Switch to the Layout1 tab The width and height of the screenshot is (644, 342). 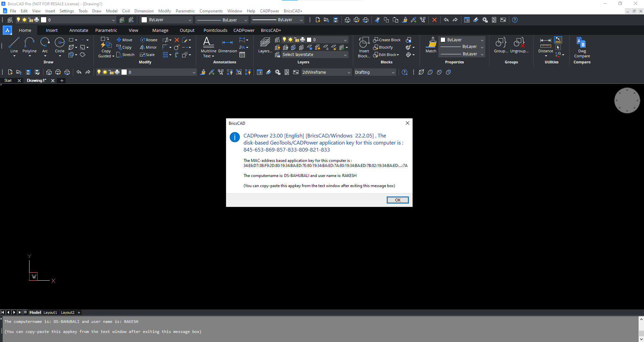(x=50, y=312)
